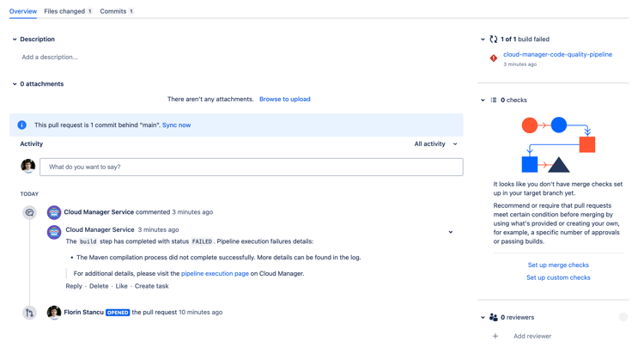Click the build status refresh icon
The width and height of the screenshot is (644, 347).
(x=494, y=40)
